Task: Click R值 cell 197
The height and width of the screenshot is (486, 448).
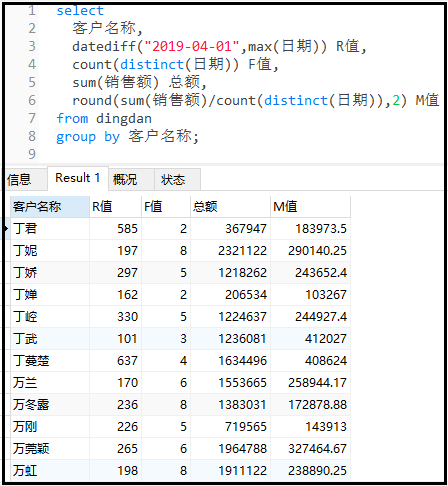Action: click(115, 251)
